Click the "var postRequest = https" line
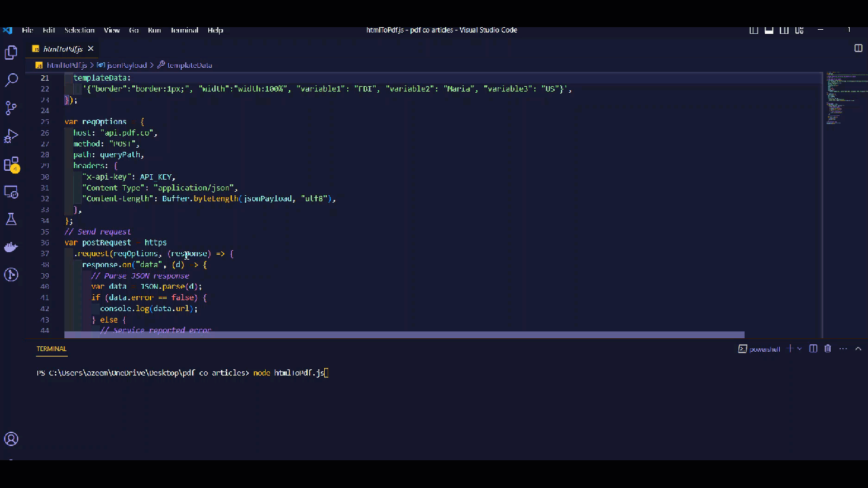 115,243
